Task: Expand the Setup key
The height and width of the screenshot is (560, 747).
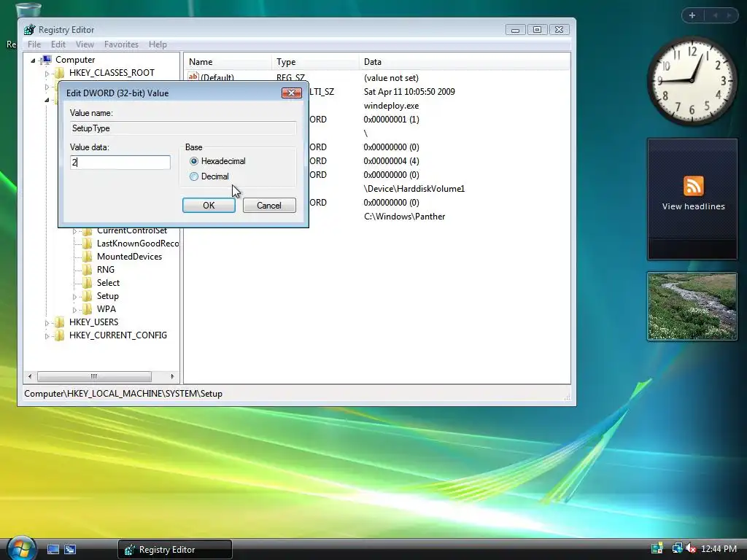Action: tap(75, 297)
